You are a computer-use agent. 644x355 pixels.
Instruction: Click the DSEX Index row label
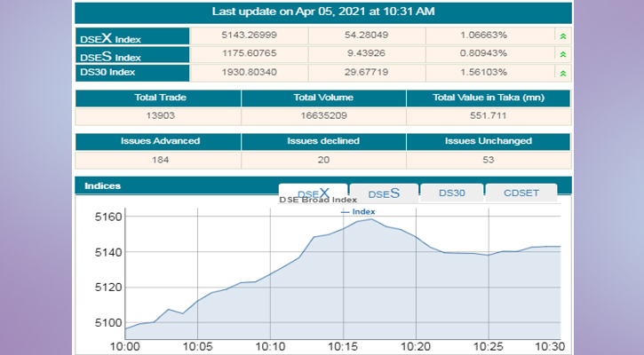pyautogui.click(x=132, y=37)
